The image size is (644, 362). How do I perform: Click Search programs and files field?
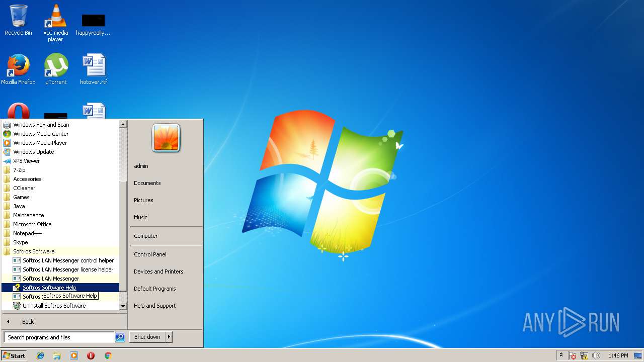pos(59,337)
